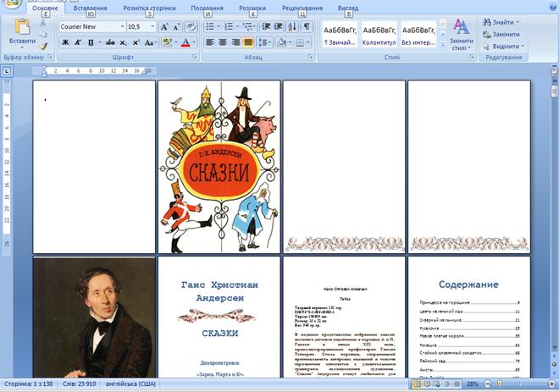Toggle Show paragraph marks (¶)
The width and height of the screenshot is (559, 392).
coord(307,27)
